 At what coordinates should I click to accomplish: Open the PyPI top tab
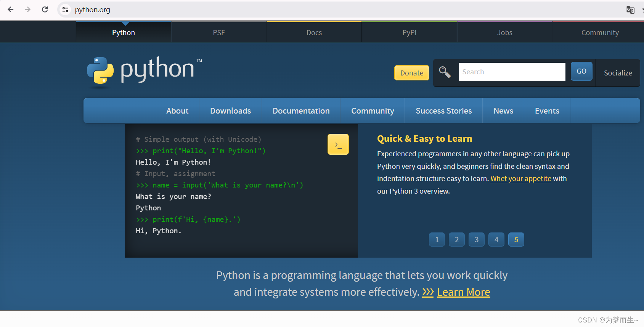(410, 32)
